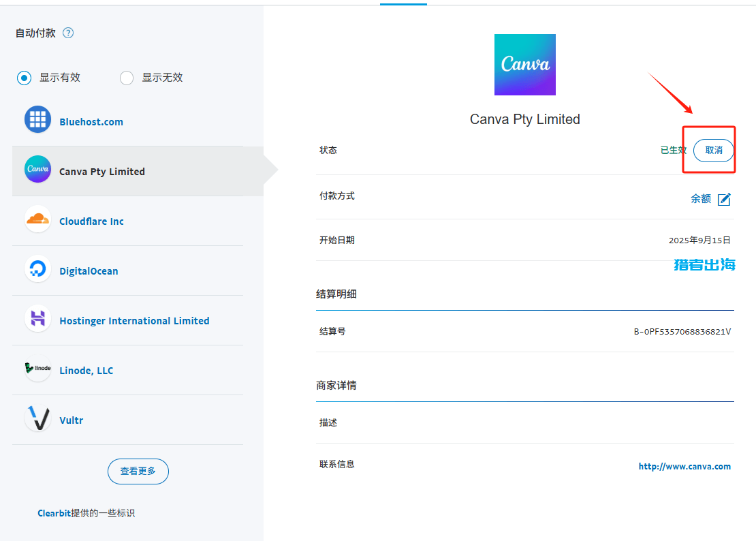Viewport: 756px width, 541px height.
Task: Open the Bluehost.com merchant entry
Action: coord(91,122)
